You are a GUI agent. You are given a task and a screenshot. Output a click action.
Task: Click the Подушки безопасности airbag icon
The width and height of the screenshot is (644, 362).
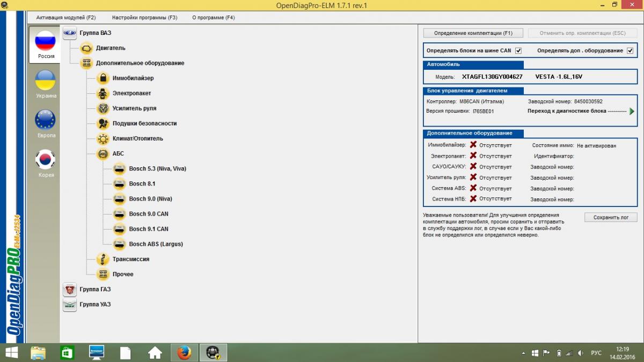[x=103, y=123]
